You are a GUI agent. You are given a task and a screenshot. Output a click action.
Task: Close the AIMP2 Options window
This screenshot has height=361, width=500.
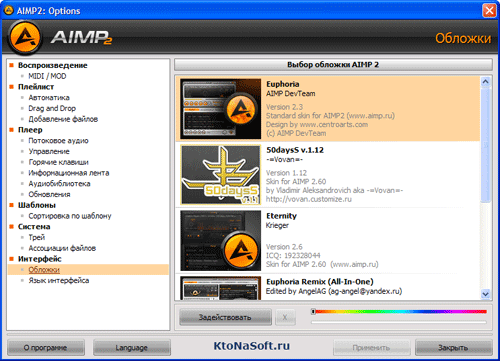point(489,11)
